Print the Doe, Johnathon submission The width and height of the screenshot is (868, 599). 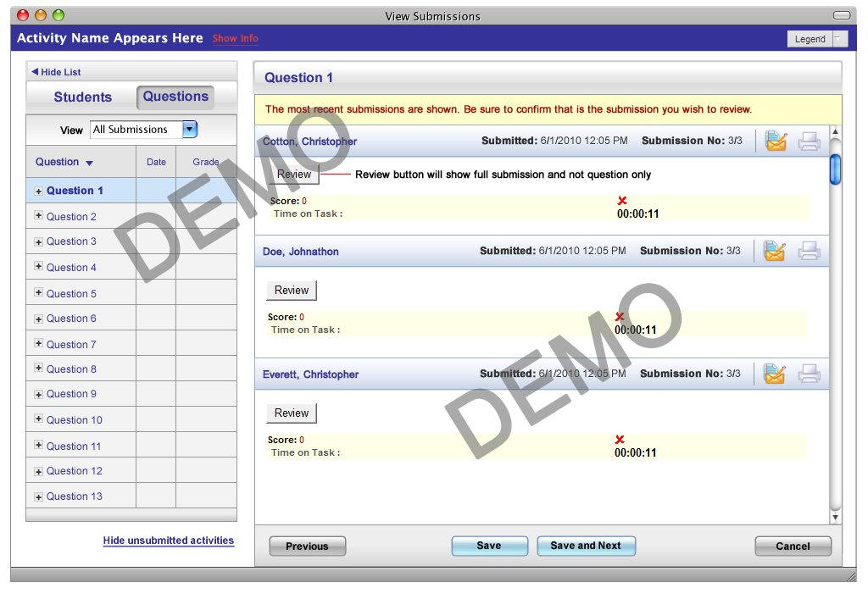(x=810, y=251)
